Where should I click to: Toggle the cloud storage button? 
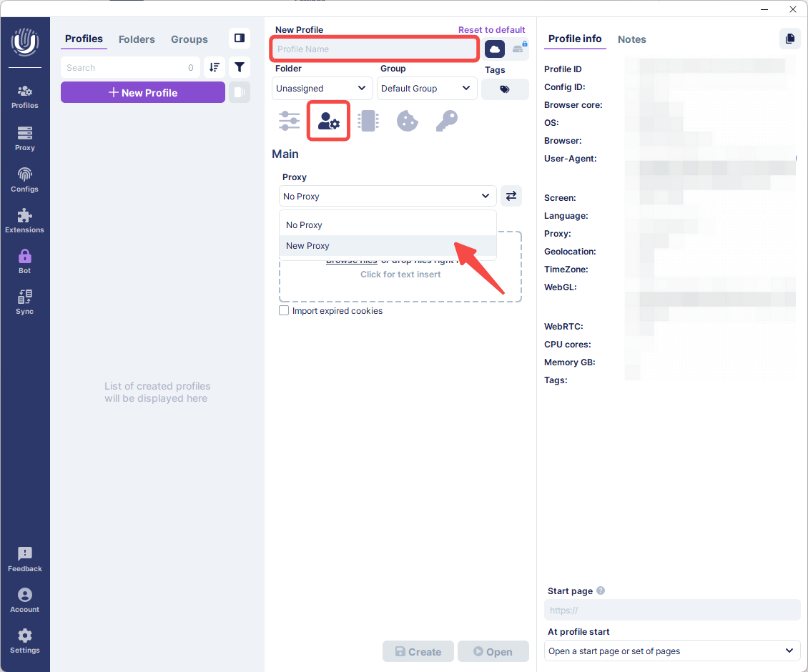pyautogui.click(x=495, y=49)
